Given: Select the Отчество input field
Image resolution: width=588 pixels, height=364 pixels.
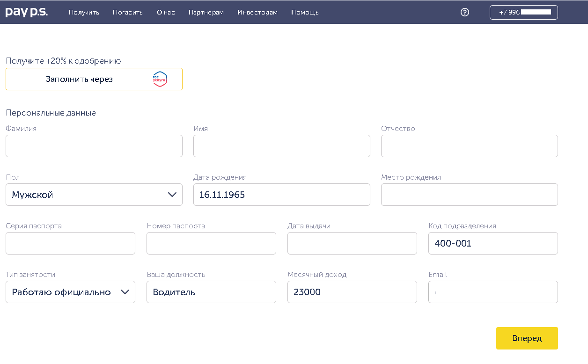Looking at the screenshot, I should (x=469, y=146).
